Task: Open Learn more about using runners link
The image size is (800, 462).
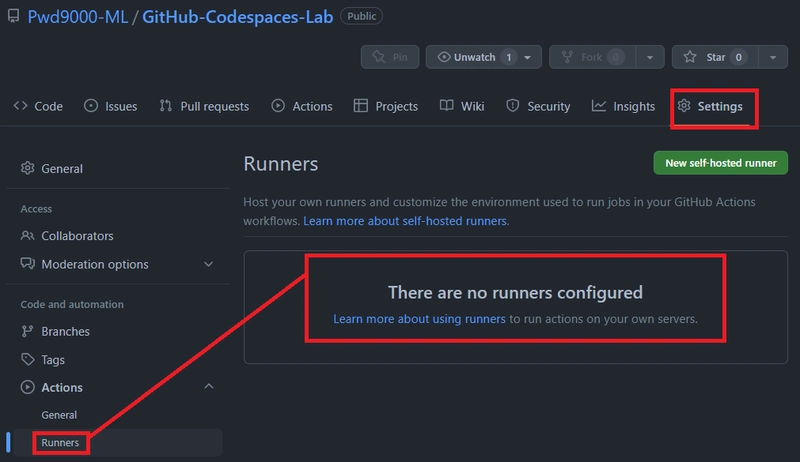Action: coord(419,319)
